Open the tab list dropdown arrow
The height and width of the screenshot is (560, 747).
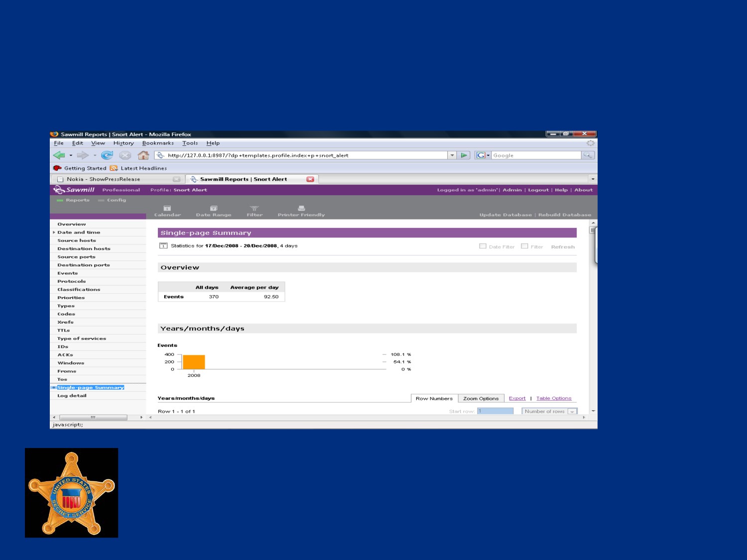coord(593,179)
